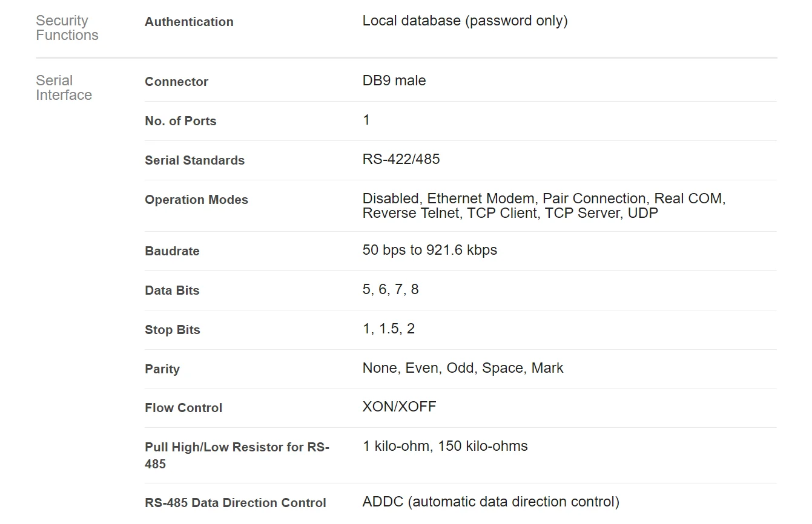Viewport: 812px width, 524px height.
Task: Select the Parity row label
Action: pyautogui.click(x=162, y=369)
